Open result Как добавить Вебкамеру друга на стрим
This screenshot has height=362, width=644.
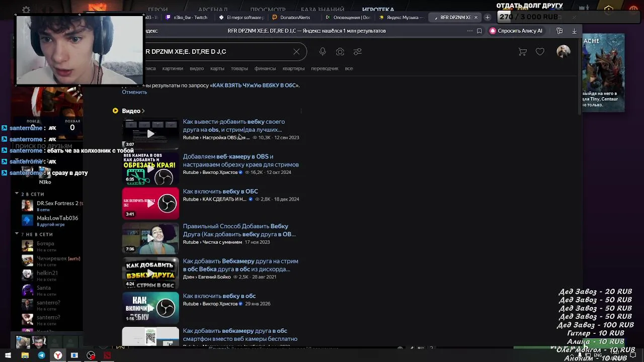(x=240, y=265)
